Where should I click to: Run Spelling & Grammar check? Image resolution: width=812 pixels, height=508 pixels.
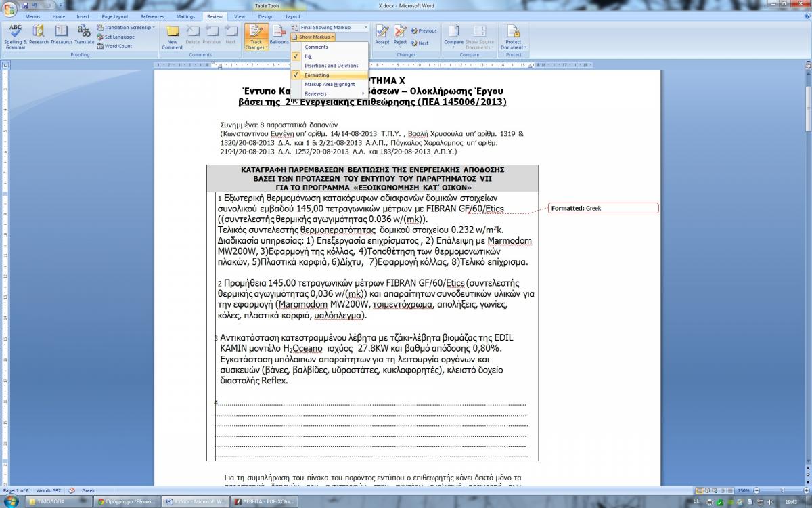tap(16, 37)
